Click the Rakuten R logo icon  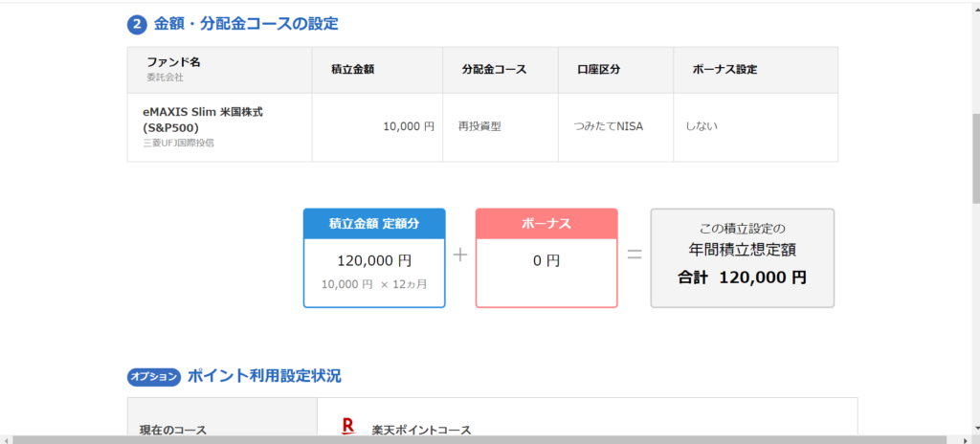(x=348, y=426)
